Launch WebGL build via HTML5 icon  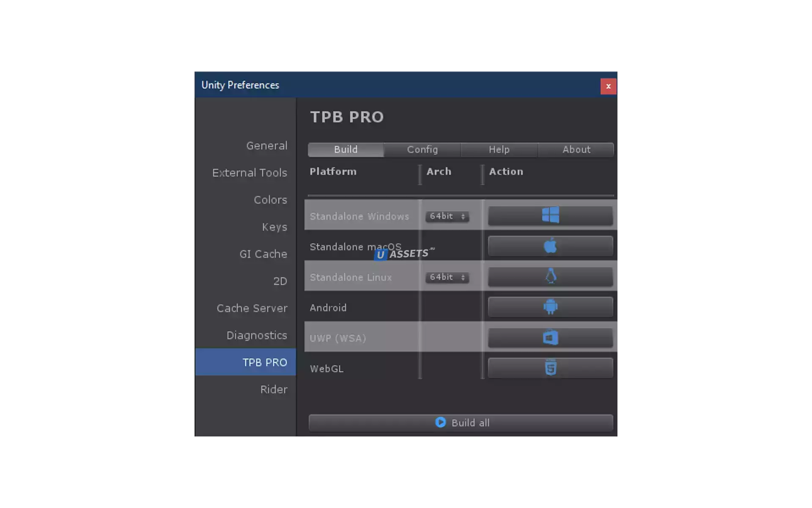(x=550, y=368)
